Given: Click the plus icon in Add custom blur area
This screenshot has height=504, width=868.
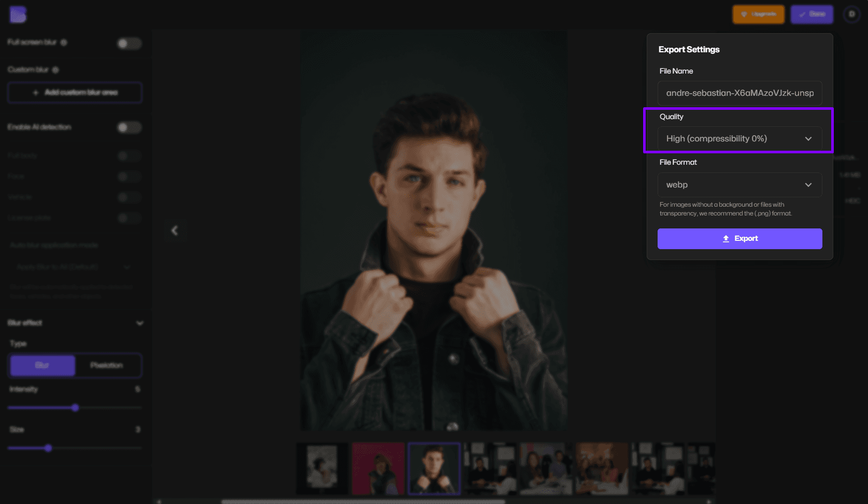Looking at the screenshot, I should 35,92.
